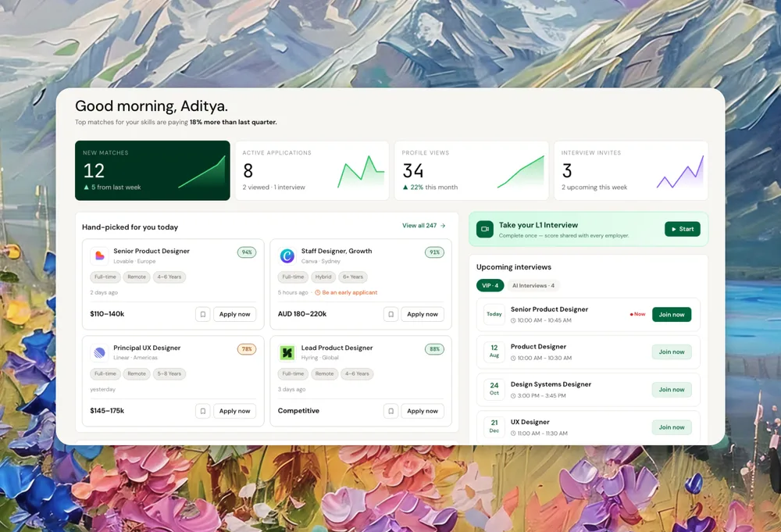
Task: Bookmark the Principal UX Designer job
Action: 203,411
